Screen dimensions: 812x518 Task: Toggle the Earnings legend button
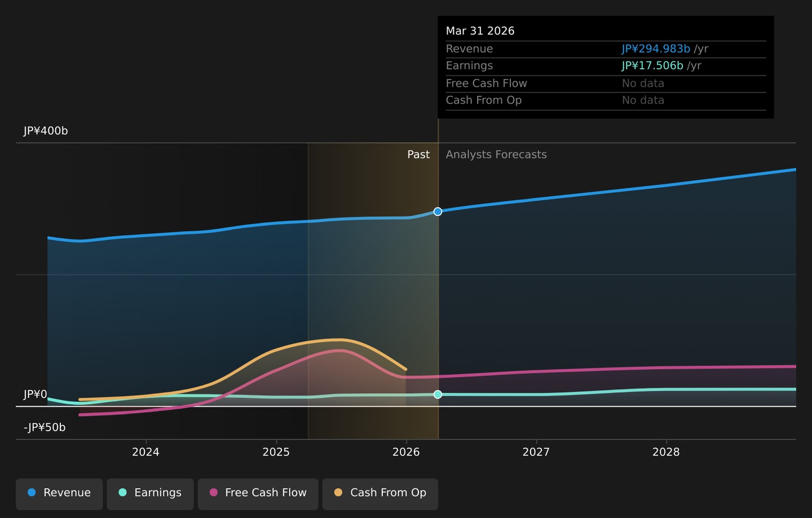click(x=150, y=494)
